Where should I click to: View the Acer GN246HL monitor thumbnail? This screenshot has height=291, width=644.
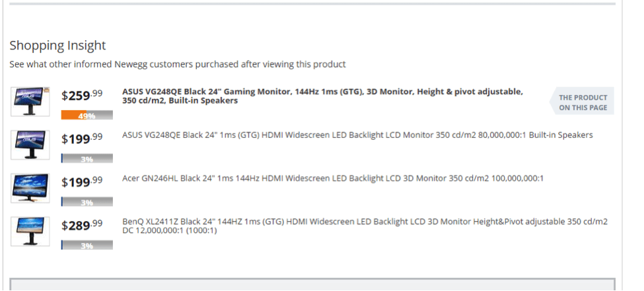pos(30,188)
